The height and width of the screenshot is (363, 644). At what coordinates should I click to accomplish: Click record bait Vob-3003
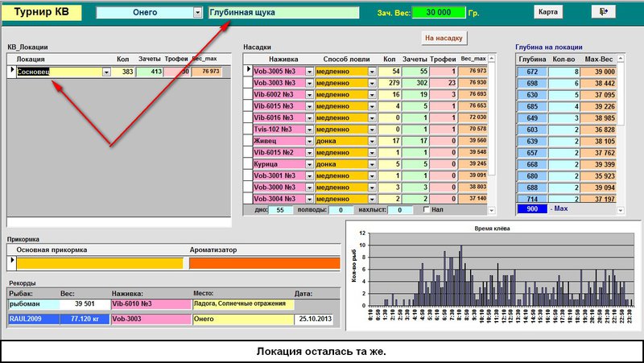(151, 319)
